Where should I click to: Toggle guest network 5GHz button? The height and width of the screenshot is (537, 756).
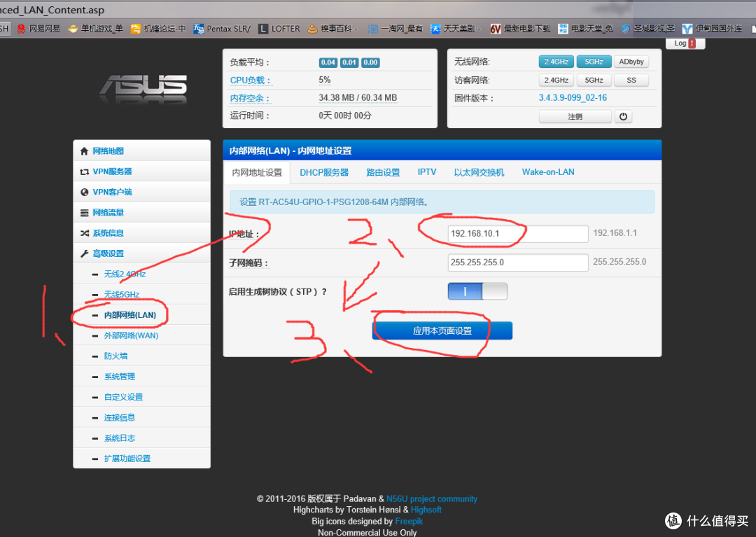[594, 80]
